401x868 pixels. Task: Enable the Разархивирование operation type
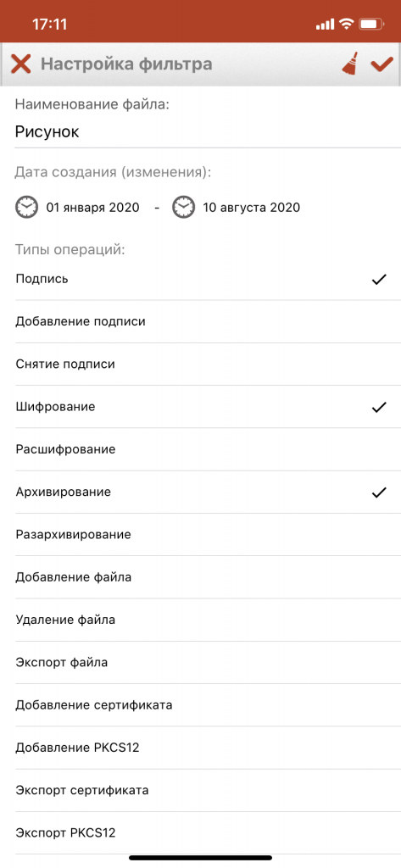click(x=200, y=535)
